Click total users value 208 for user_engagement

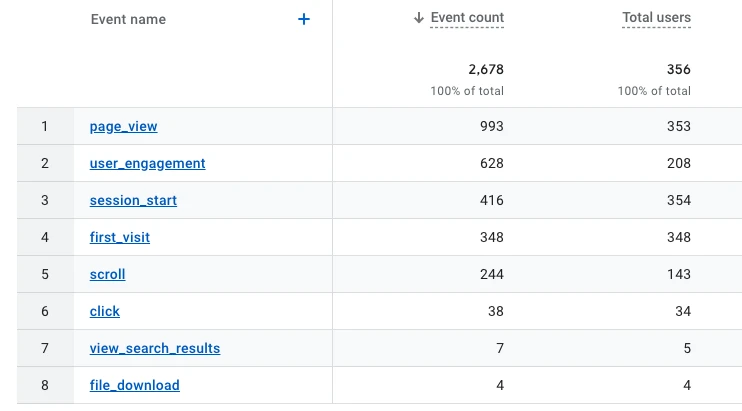pyautogui.click(x=678, y=164)
